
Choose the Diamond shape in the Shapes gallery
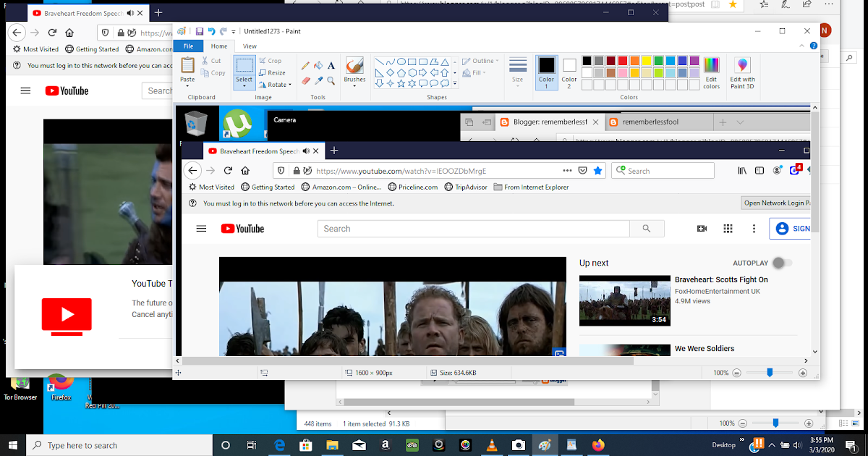click(x=390, y=72)
